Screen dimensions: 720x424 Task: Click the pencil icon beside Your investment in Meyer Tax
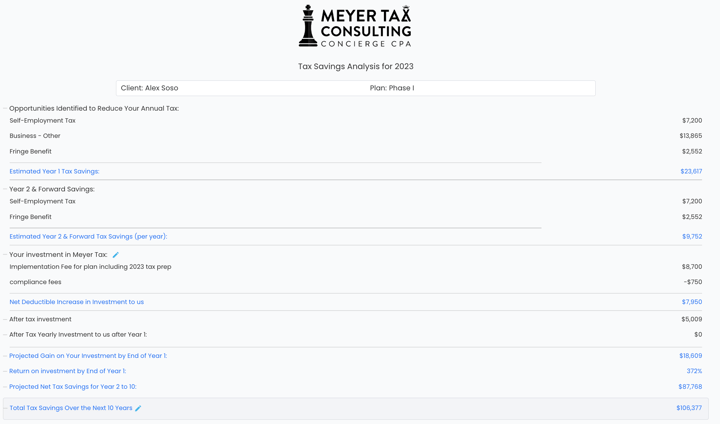[116, 254]
